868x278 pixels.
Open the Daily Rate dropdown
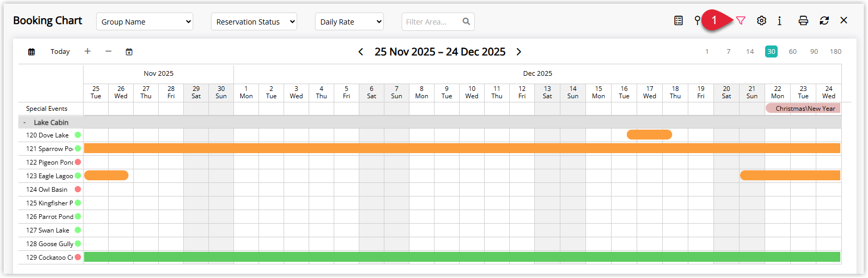(349, 21)
